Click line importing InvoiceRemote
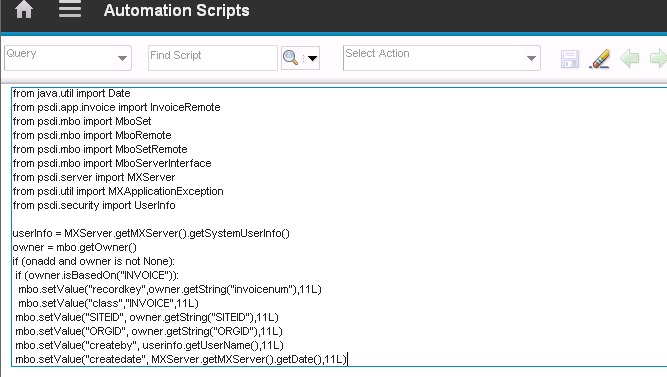Viewport: 667px width, 377px height. (x=117, y=107)
